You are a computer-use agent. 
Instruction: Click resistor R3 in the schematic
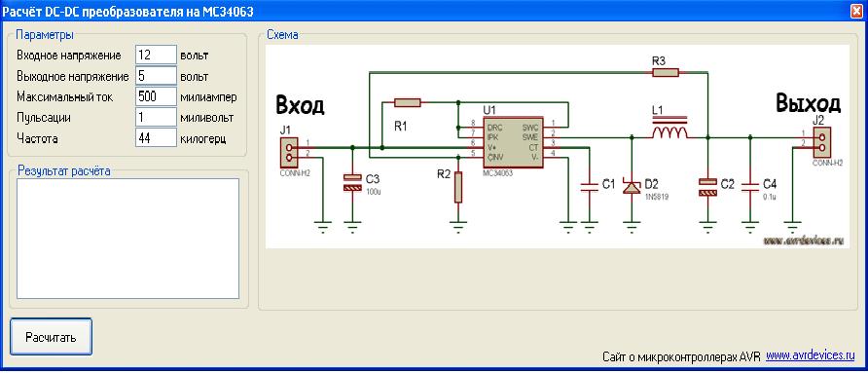[x=665, y=72]
